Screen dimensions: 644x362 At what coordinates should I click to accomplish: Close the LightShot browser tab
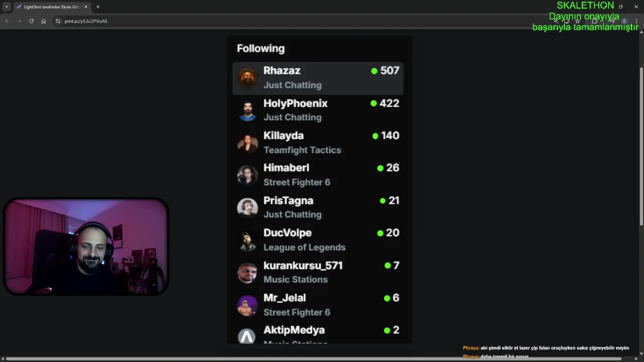86,7
